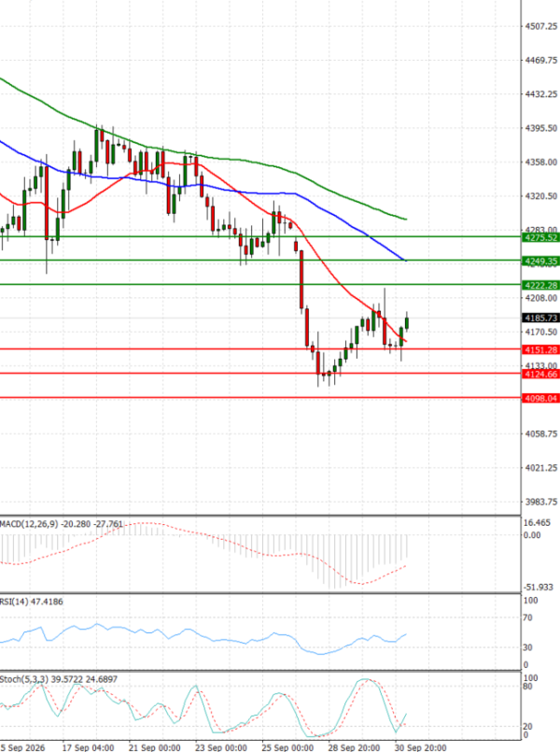Click the current price label 4185.73
560x752 pixels.
click(540, 318)
